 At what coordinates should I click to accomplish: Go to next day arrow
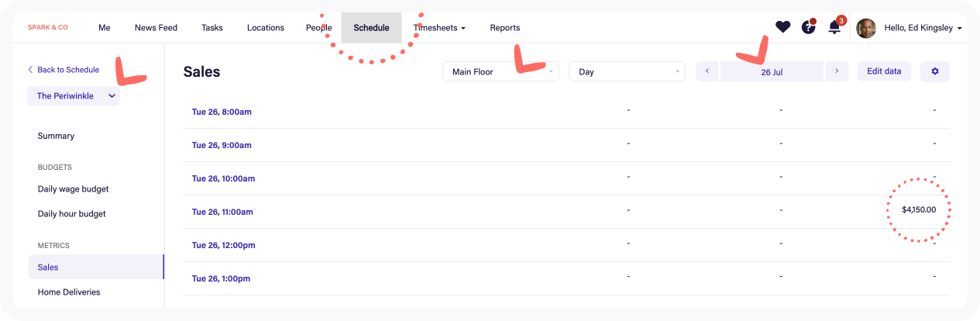pos(837,71)
